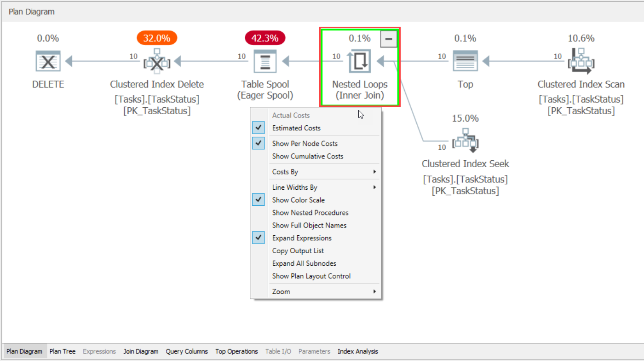This screenshot has height=361, width=644.
Task: Open the Costs By submenu
Action: point(316,172)
